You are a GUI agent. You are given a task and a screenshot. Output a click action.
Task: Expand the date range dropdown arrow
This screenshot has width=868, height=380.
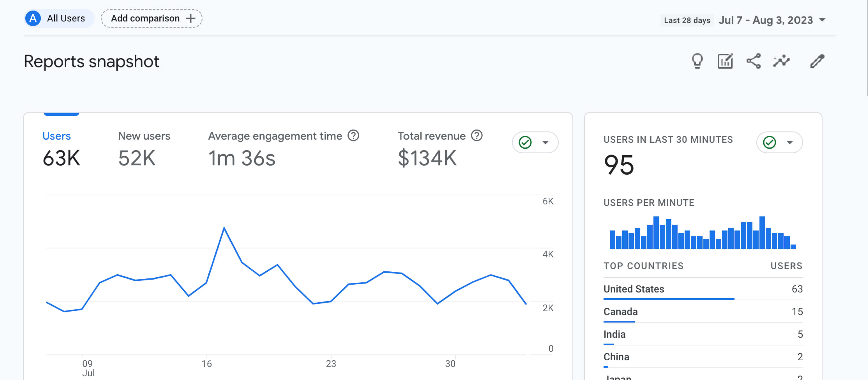[x=822, y=20]
